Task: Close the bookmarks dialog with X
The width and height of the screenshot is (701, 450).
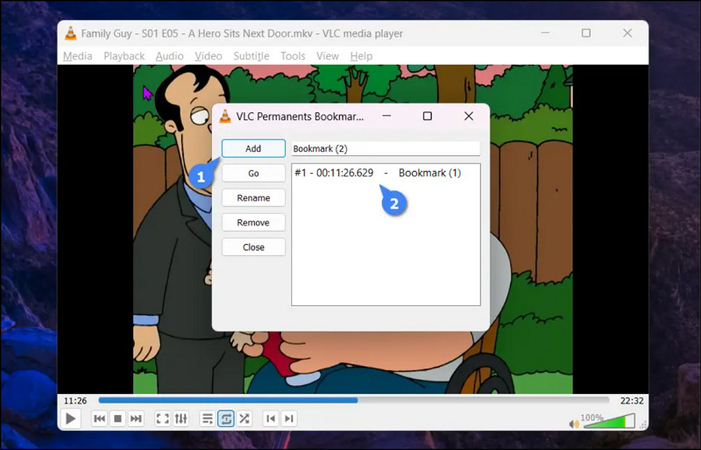Action: [x=469, y=116]
